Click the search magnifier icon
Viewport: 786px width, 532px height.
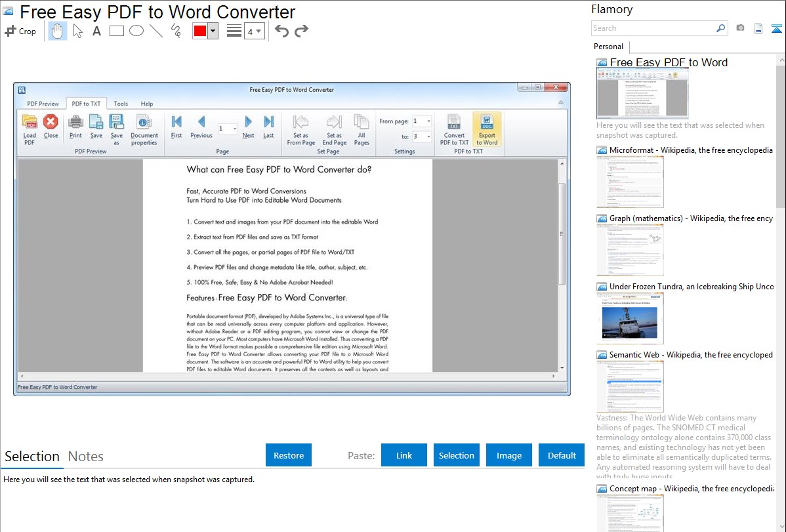[x=721, y=28]
